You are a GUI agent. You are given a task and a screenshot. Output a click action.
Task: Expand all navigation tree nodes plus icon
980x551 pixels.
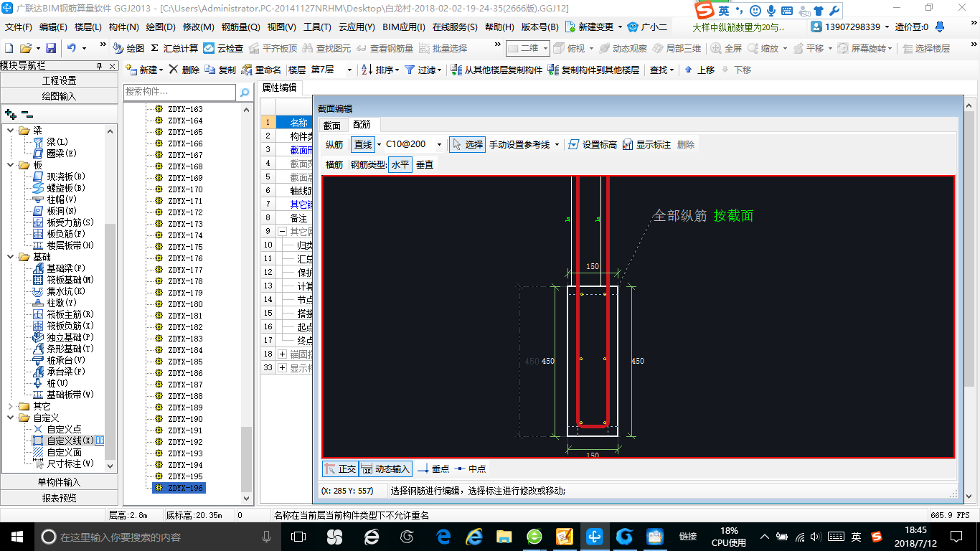(10, 113)
